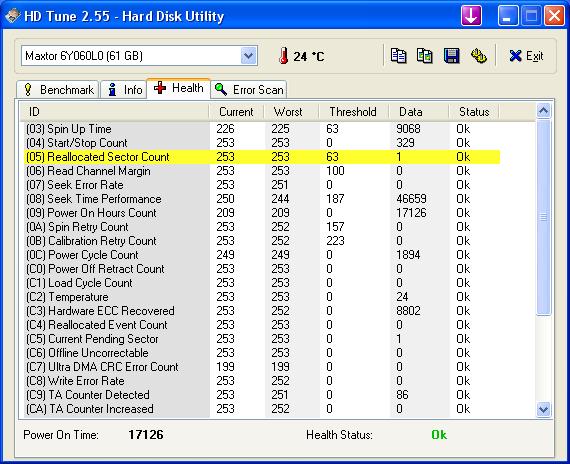The height and width of the screenshot is (464, 570).
Task: Select the (C8) Write Error Rate row
Action: (262, 381)
